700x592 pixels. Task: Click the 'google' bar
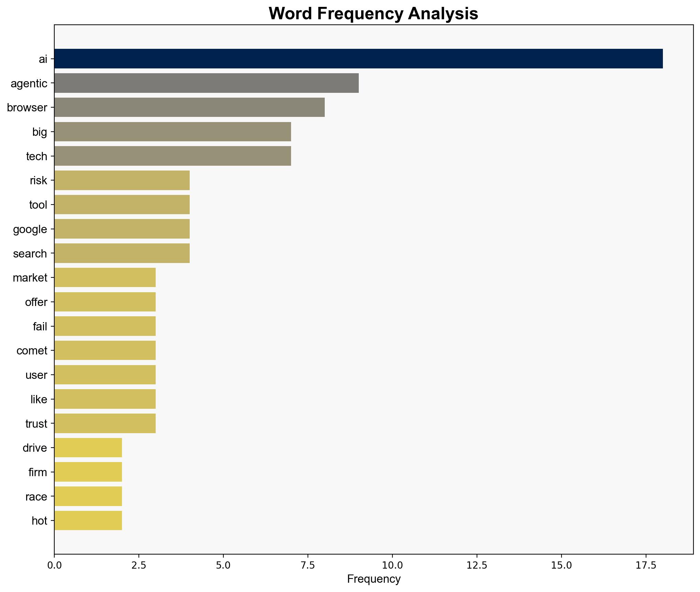click(122, 229)
